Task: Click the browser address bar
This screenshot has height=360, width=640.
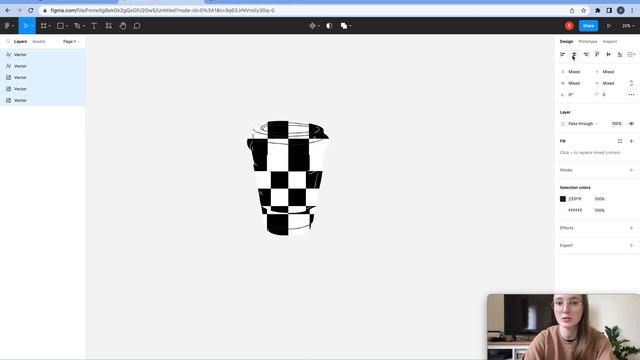Action: click(x=304, y=10)
